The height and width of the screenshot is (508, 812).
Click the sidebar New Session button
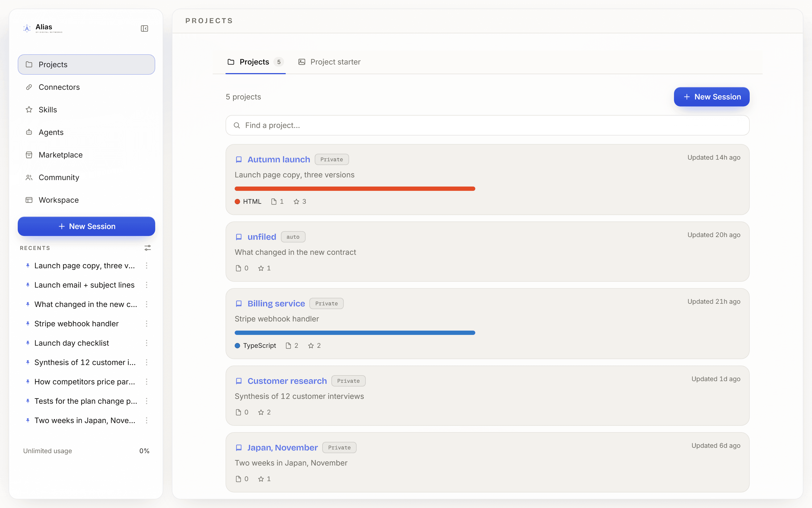click(86, 226)
